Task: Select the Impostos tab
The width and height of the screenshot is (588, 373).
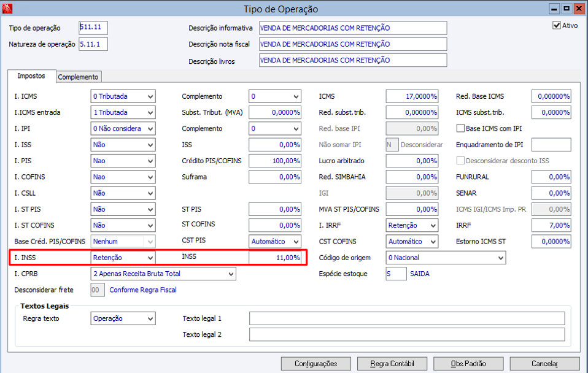Action: (x=31, y=75)
